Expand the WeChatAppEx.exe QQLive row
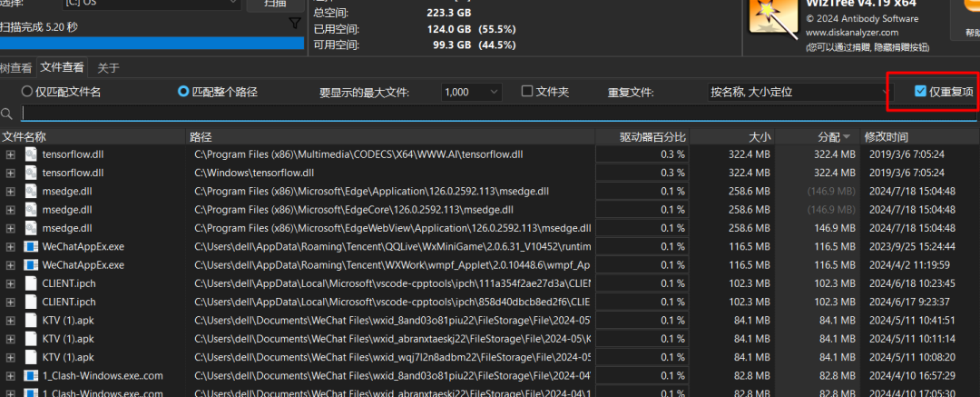 11,246
